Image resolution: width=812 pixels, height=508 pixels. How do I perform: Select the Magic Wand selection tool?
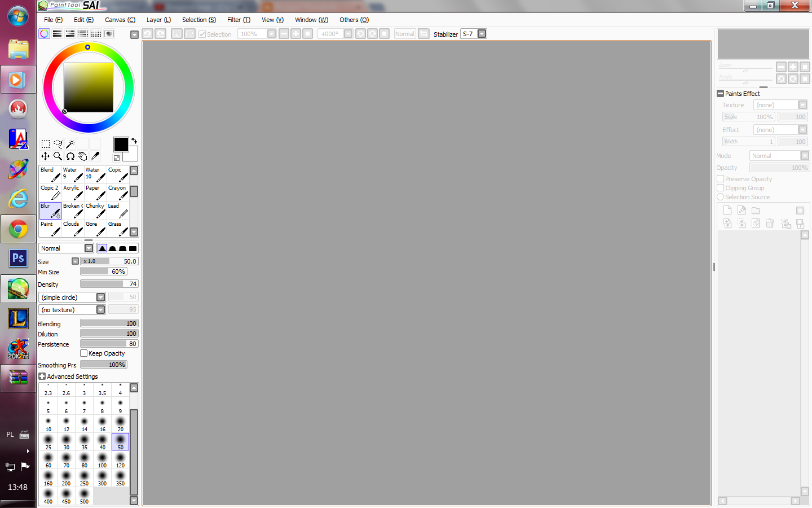point(70,143)
